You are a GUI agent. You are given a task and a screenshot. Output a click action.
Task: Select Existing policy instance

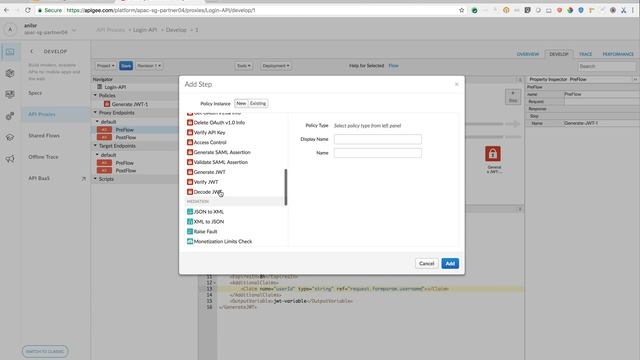coord(258,103)
